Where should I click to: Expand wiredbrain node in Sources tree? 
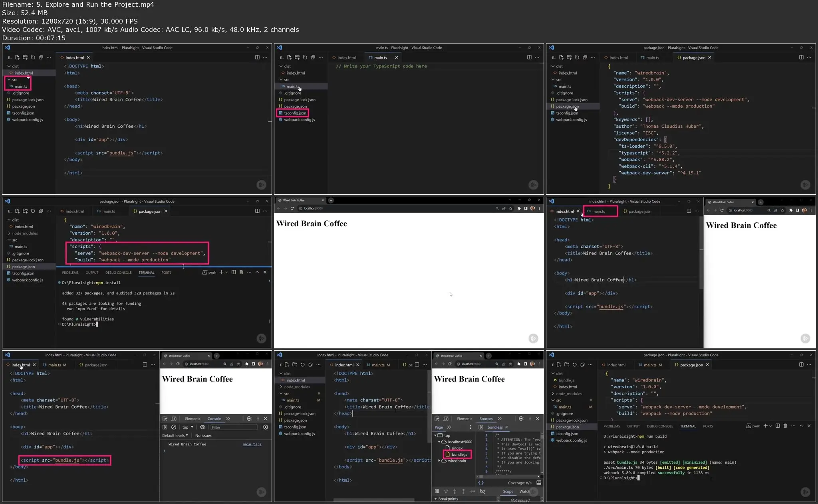click(439, 461)
